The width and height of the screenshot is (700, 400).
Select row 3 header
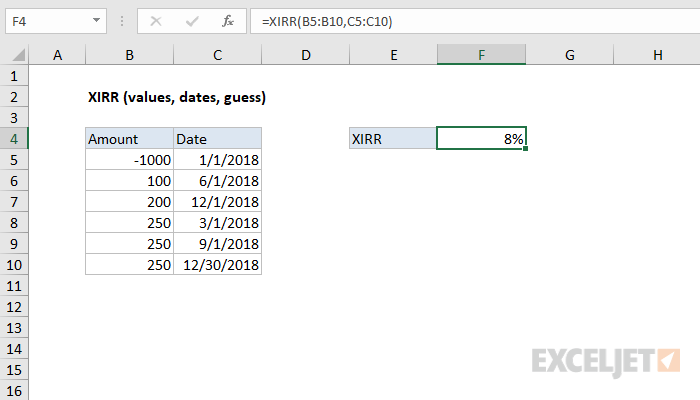[x=14, y=118]
